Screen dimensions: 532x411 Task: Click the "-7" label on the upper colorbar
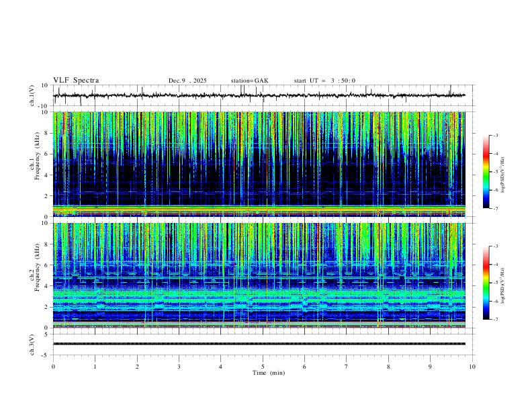[496, 208]
